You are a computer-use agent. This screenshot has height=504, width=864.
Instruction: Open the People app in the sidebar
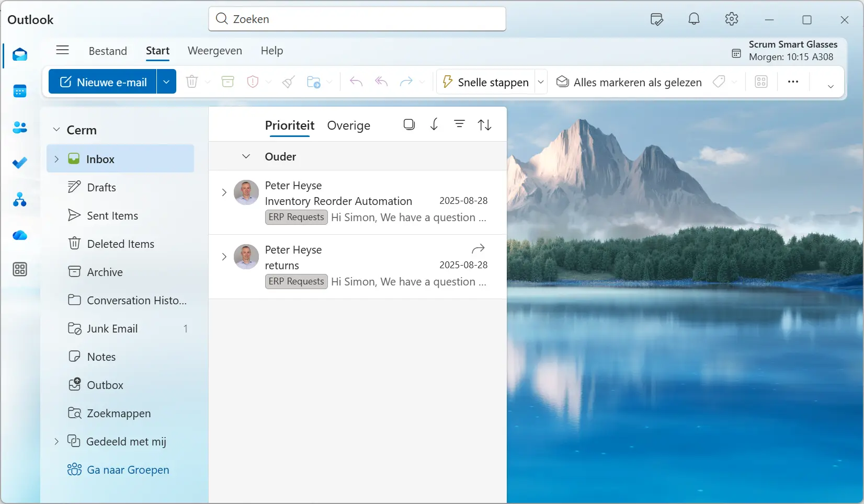click(x=19, y=128)
